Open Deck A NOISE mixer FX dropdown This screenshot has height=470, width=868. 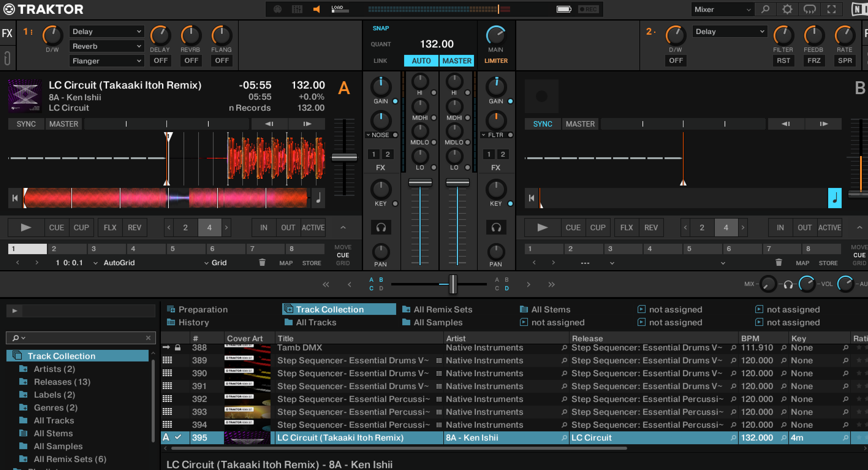[378, 135]
